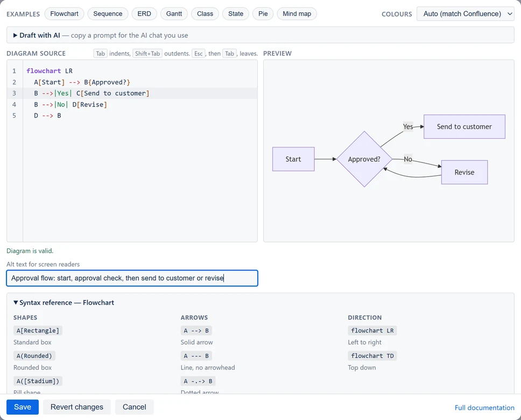Open the Colours dropdown
Screen dimensions: 521x420
coord(466,14)
